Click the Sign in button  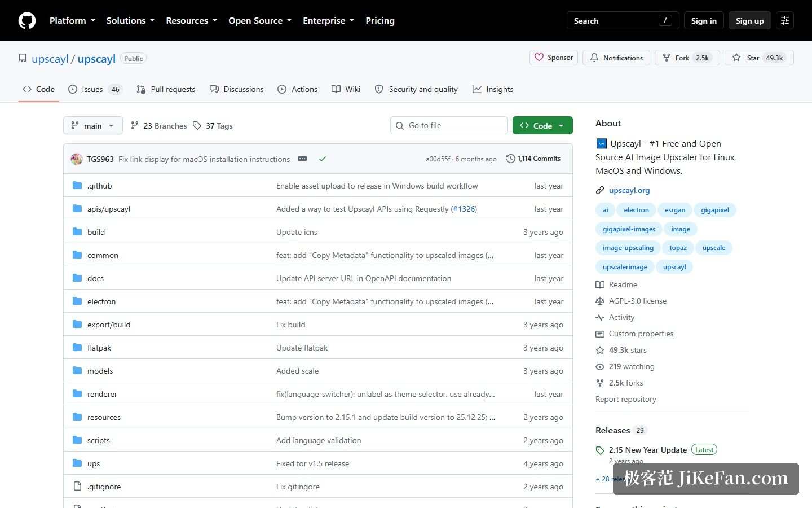704,20
